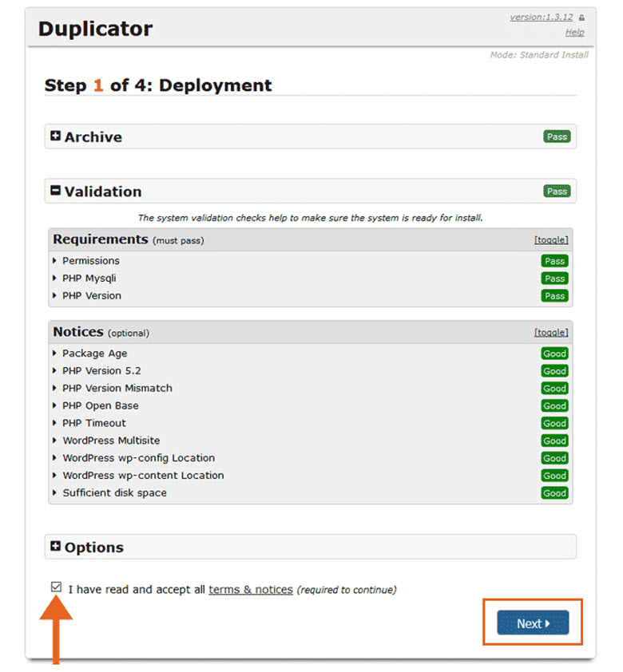Click the Pass badge for PHP Version
The width and height of the screenshot is (623, 672).
(x=554, y=296)
